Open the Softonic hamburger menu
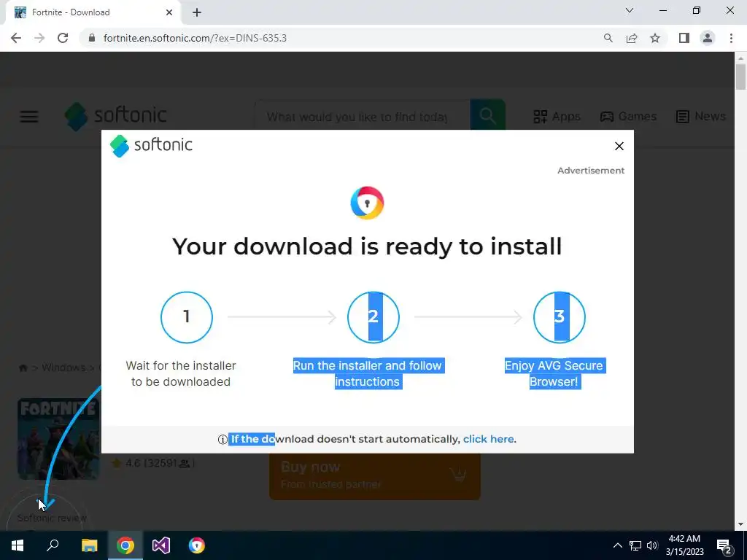747x560 pixels. point(29,117)
